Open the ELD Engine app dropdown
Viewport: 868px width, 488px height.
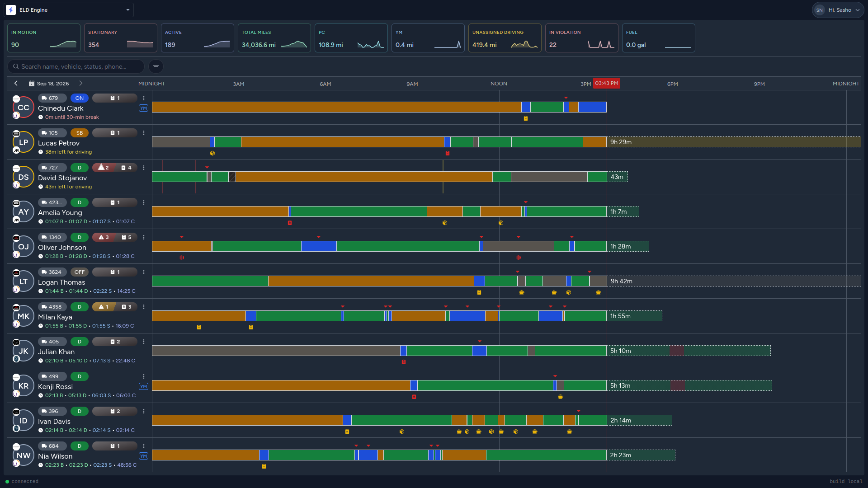click(69, 10)
